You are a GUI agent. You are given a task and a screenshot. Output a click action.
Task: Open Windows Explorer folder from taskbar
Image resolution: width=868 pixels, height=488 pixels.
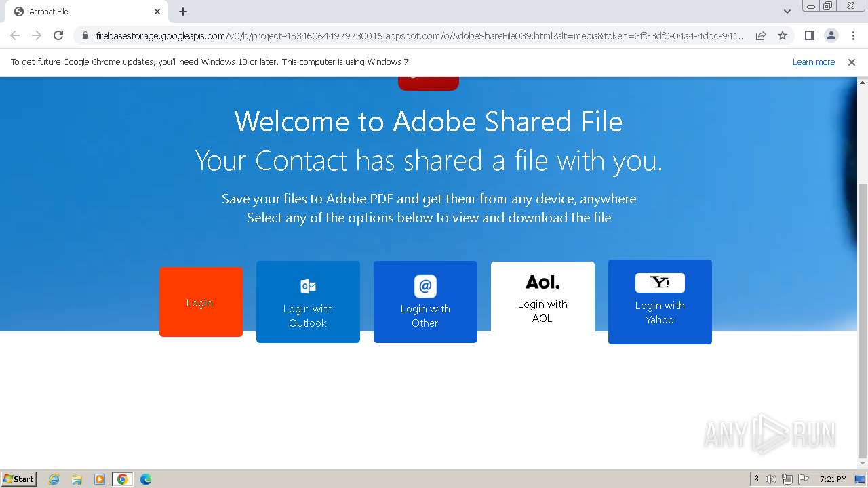(x=77, y=479)
